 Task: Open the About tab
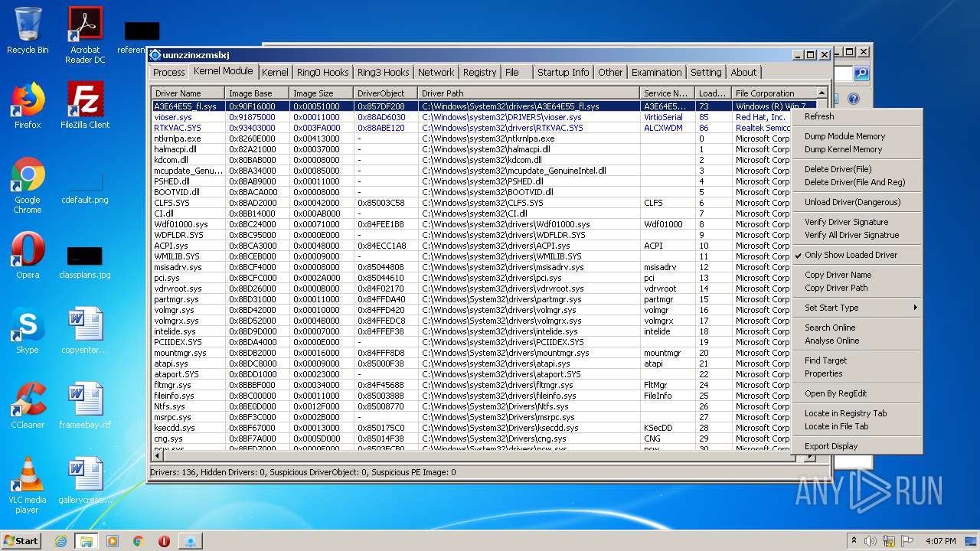(x=743, y=73)
